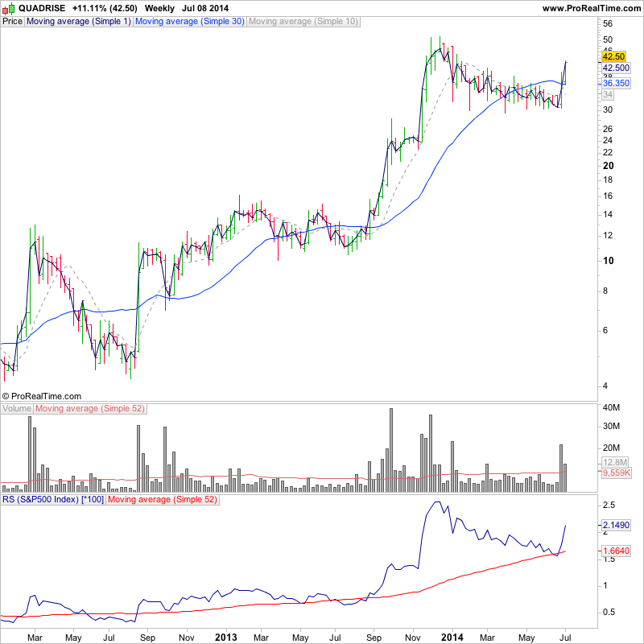Click the red 1.6640 RS average tag
Screen dimensions: 644x644
[616, 551]
